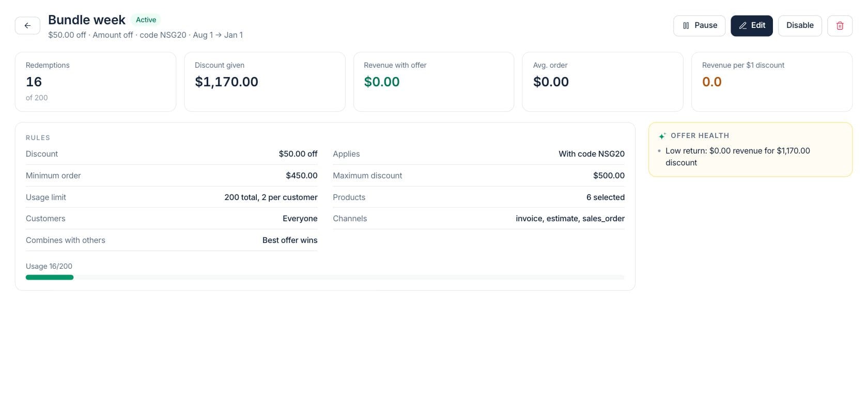Go back using the left arrow icon
Screen dimensions: 868x412
coord(27,25)
